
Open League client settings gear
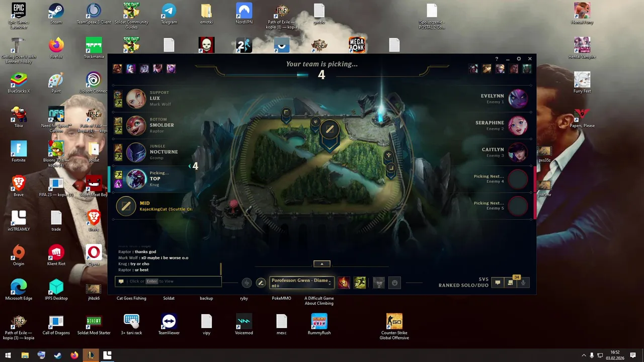519,59
